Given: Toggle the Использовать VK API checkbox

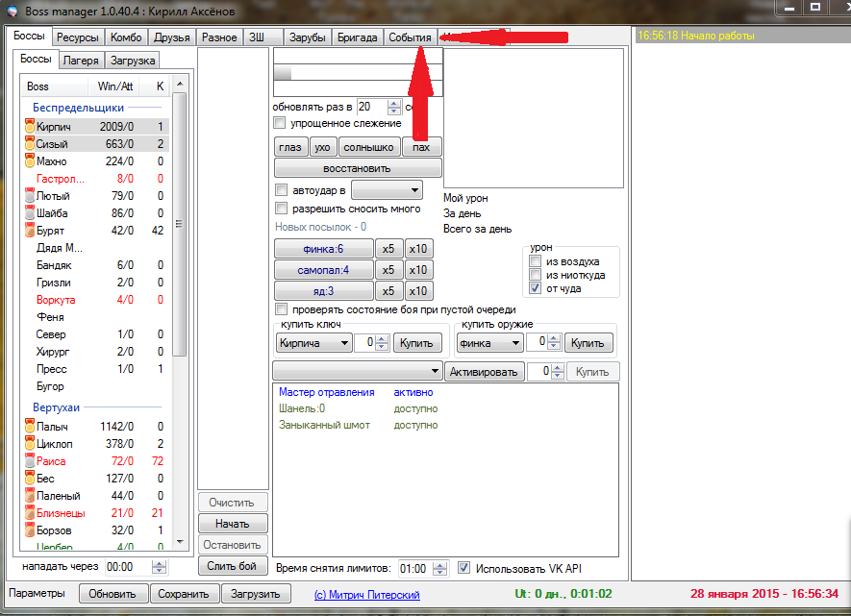Looking at the screenshot, I should tap(464, 568).
